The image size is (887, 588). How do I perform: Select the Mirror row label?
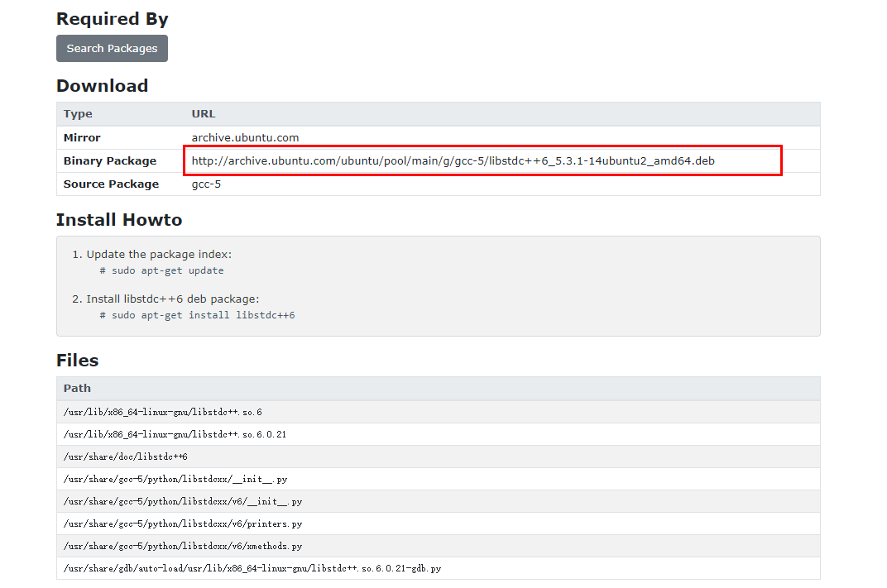(x=82, y=138)
